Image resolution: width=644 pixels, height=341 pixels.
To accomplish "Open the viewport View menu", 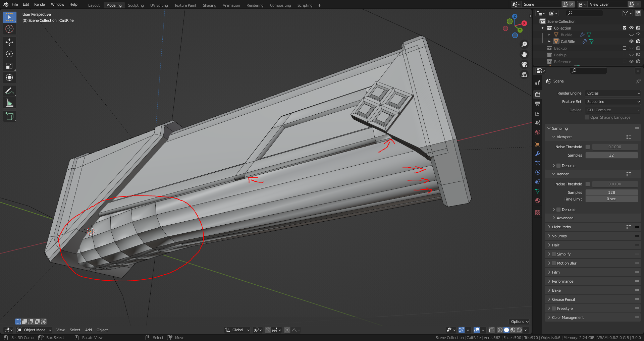I will [x=60, y=330].
